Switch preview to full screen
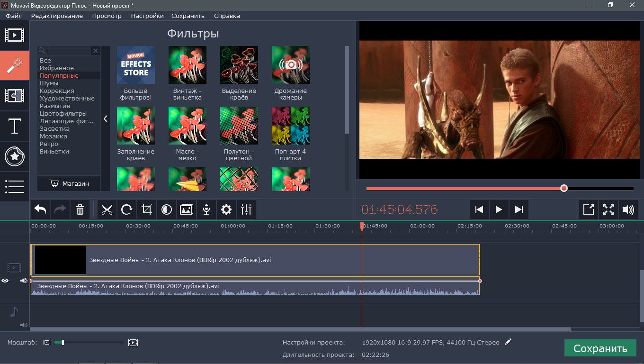Image resolution: width=644 pixels, height=364 pixels. [608, 209]
